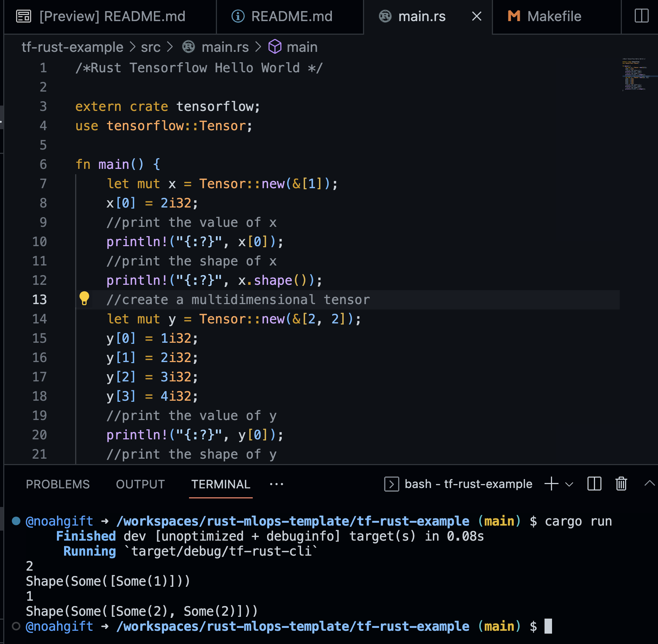
Task: Click the terminal output "Shape(Some([Some(1)]))"
Action: 108,581
